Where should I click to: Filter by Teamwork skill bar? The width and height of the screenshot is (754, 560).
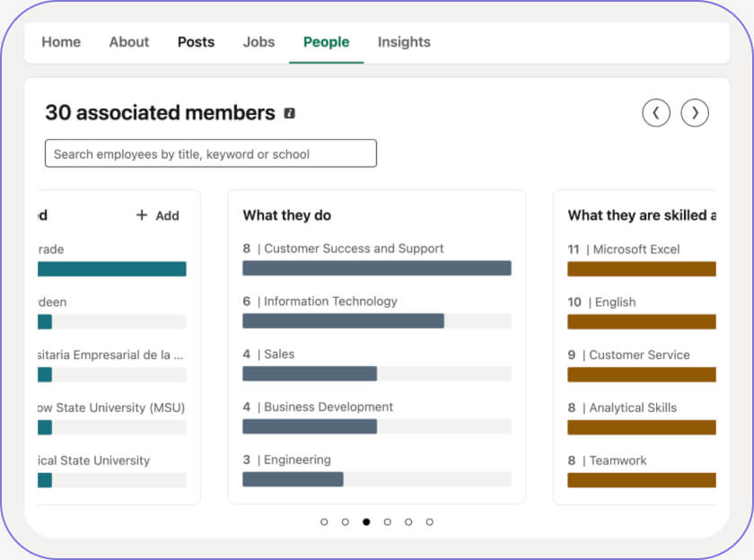click(642, 480)
